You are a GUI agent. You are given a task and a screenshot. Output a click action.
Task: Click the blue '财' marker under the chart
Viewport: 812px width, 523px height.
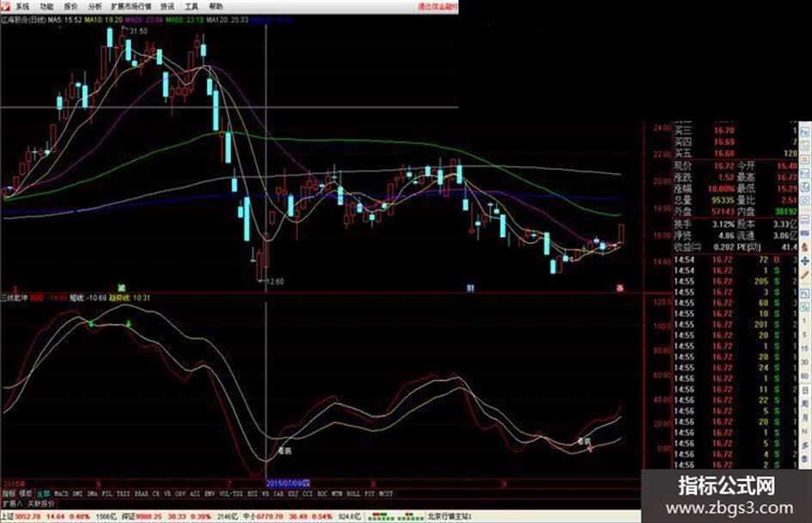coord(470,288)
